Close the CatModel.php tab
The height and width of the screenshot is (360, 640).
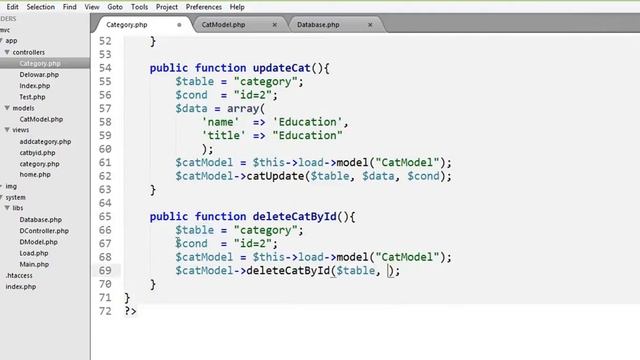tap(275, 24)
